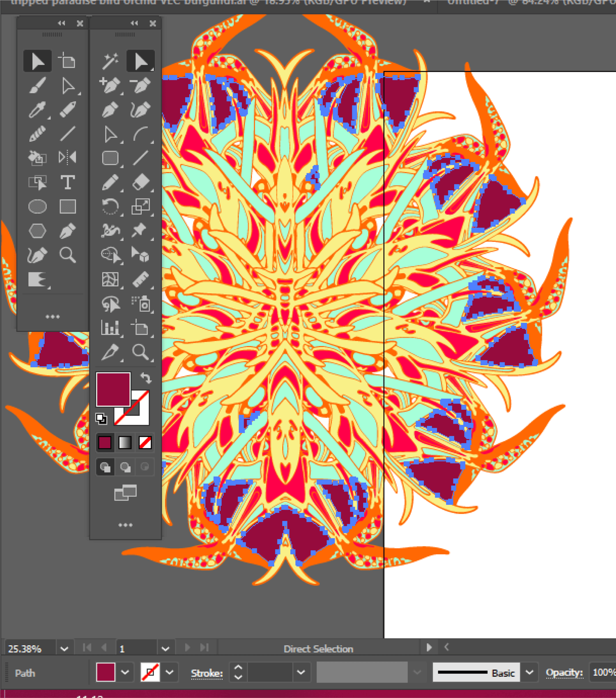The width and height of the screenshot is (616, 698).
Task: Change the screen mode
Action: pyautogui.click(x=125, y=493)
